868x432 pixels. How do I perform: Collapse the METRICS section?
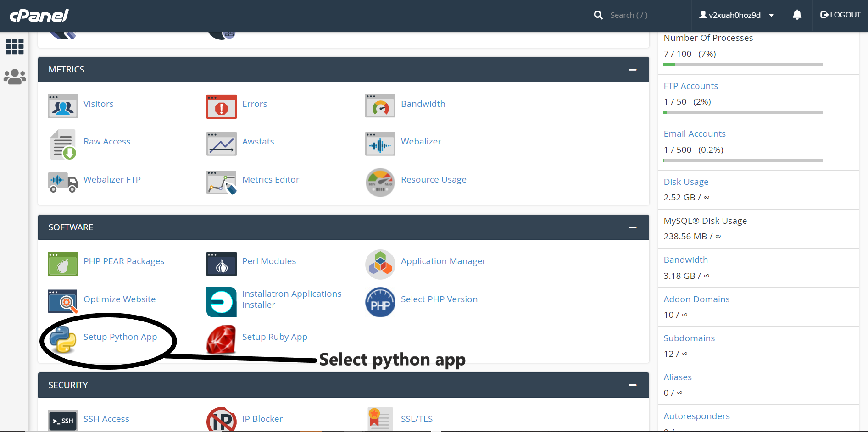click(633, 70)
